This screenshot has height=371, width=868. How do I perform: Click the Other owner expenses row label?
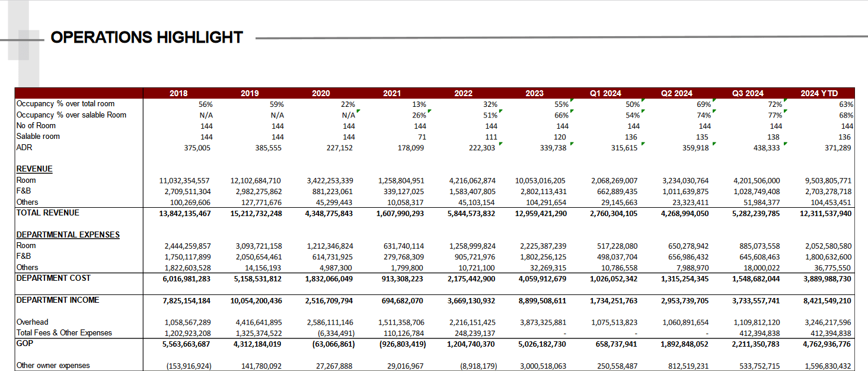(53, 366)
